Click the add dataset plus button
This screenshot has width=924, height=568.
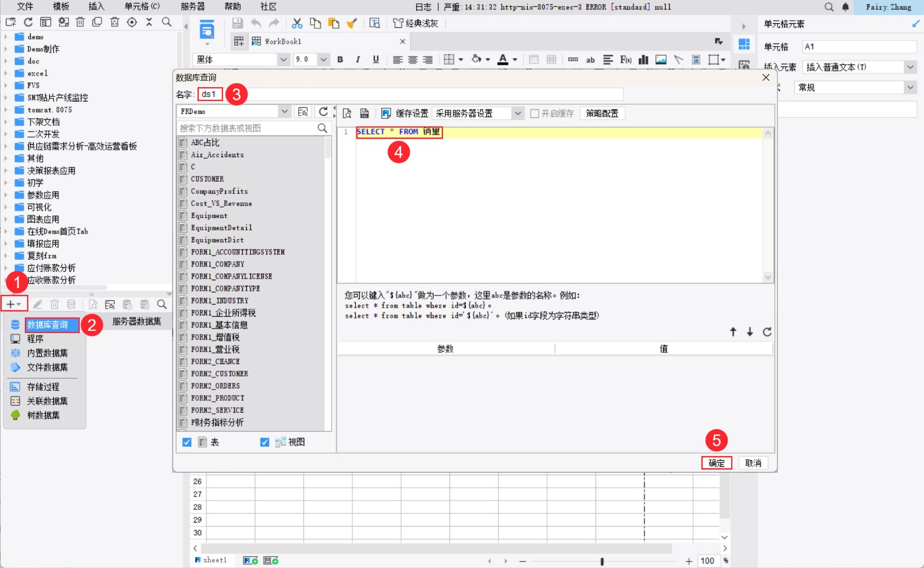click(14, 304)
